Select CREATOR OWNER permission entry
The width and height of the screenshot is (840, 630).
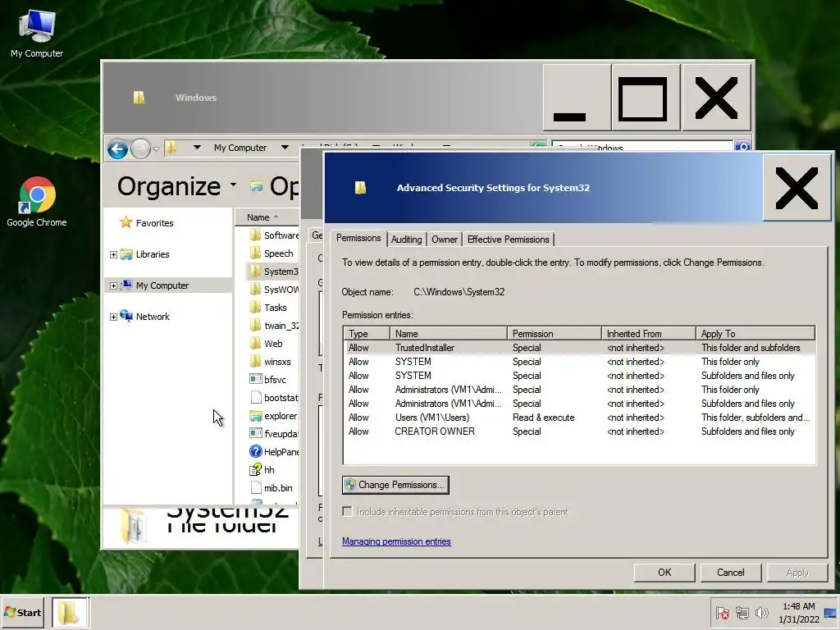click(579, 431)
